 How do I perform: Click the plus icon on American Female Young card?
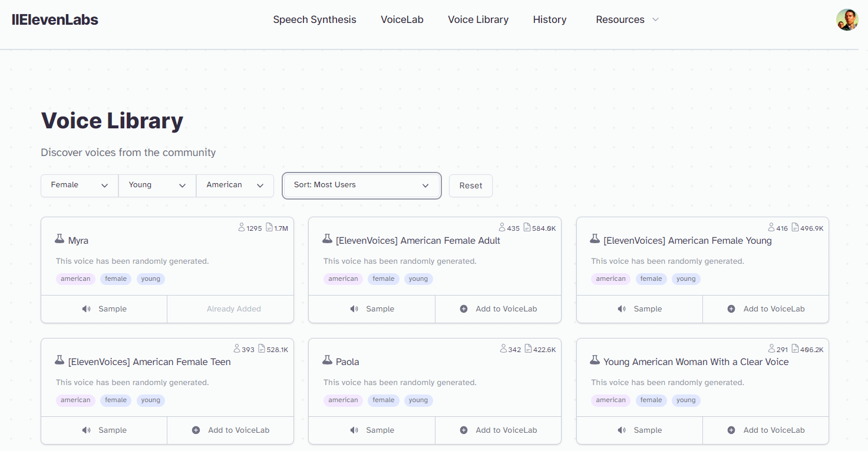731,309
